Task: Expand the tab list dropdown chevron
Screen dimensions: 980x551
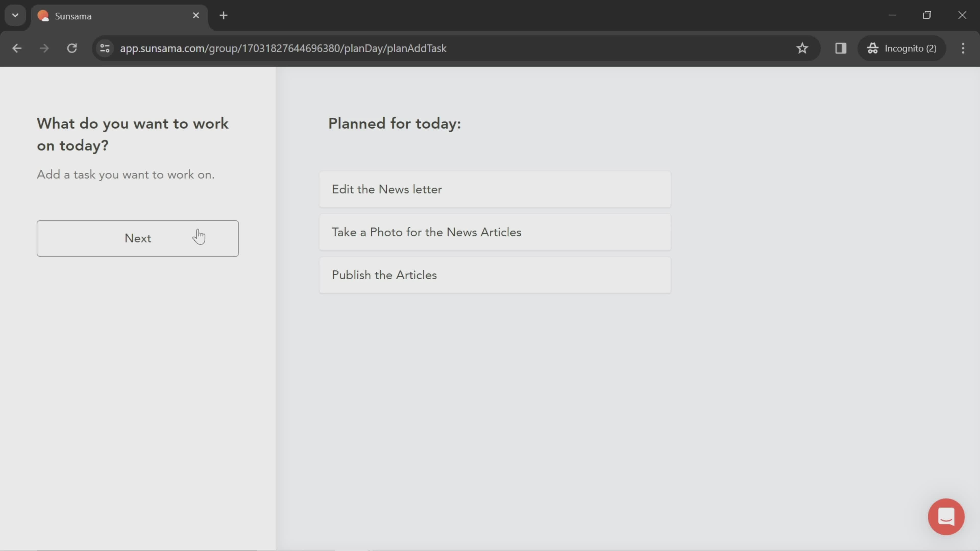Action: pyautogui.click(x=15, y=15)
